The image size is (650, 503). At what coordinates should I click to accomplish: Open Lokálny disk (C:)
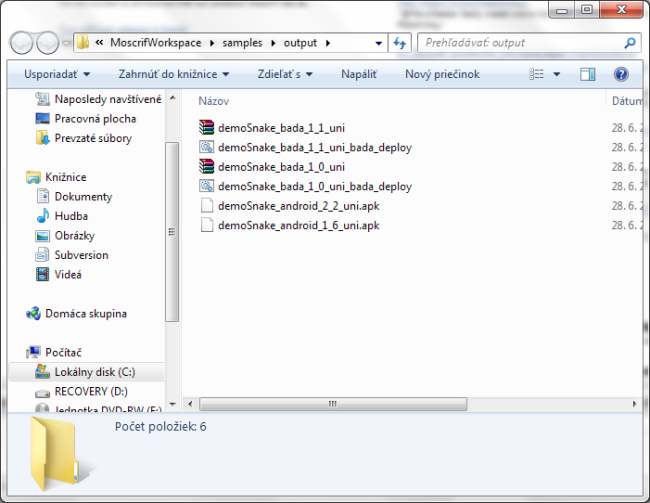[x=85, y=372]
